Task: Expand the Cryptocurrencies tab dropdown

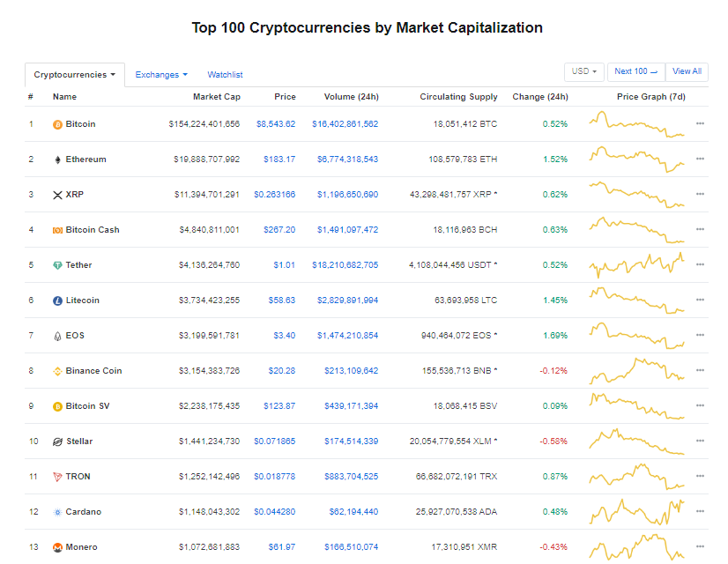Action: 75,75
